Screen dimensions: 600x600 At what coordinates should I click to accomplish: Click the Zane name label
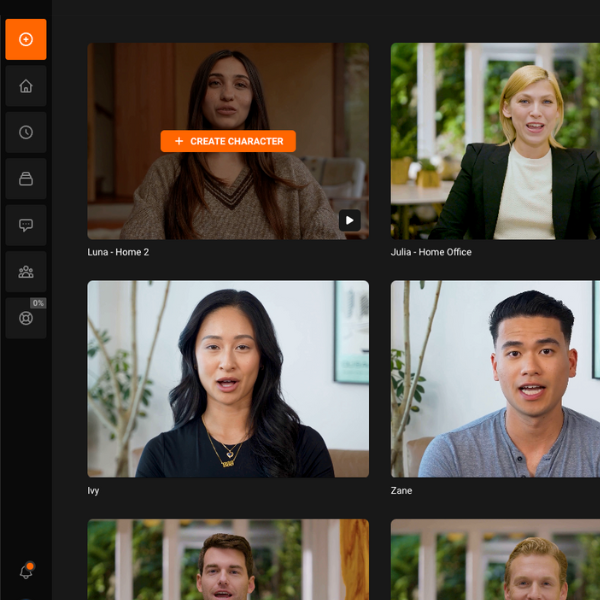401,491
